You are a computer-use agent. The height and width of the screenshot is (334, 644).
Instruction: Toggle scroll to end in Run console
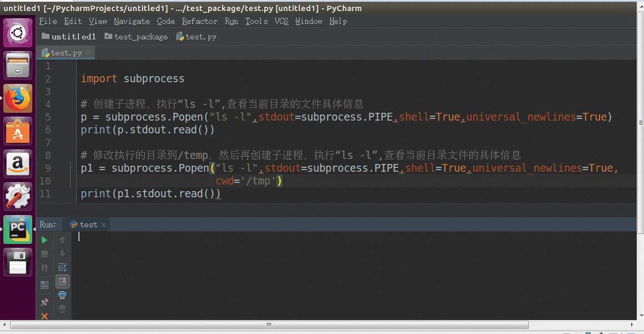pos(62,281)
